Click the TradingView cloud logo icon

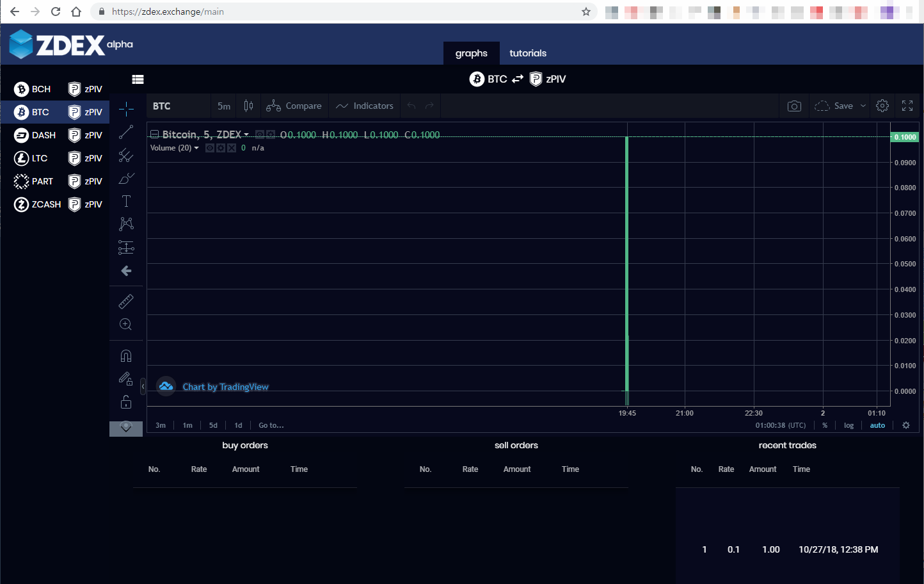coord(166,386)
